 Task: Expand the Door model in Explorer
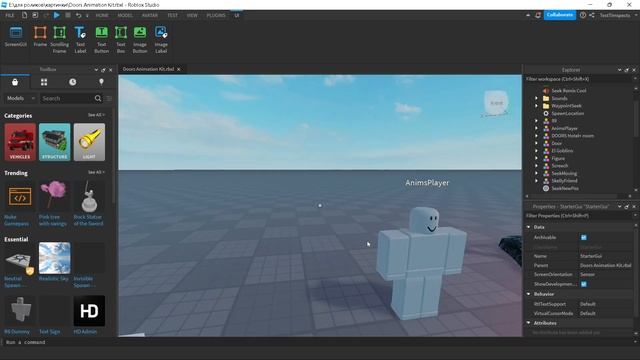537,143
